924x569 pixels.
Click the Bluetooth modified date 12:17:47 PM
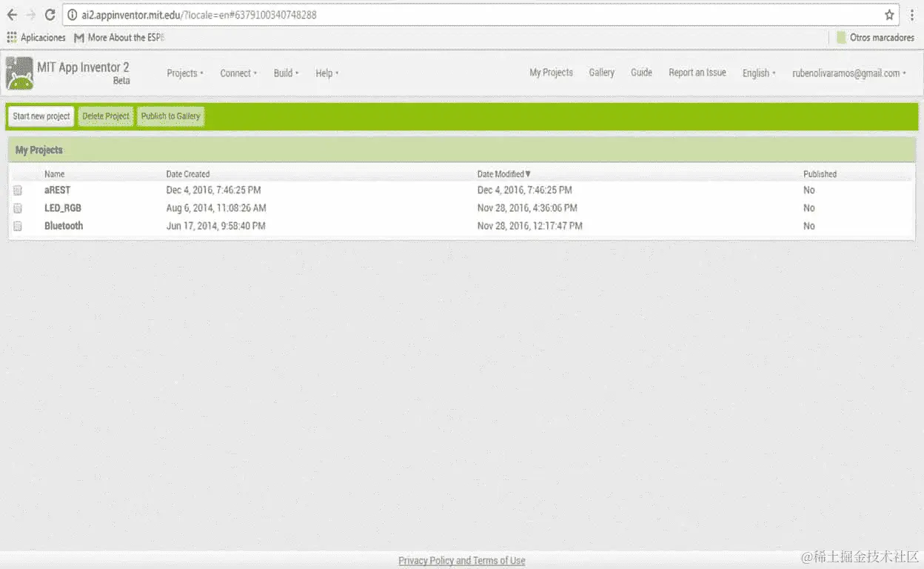(529, 226)
